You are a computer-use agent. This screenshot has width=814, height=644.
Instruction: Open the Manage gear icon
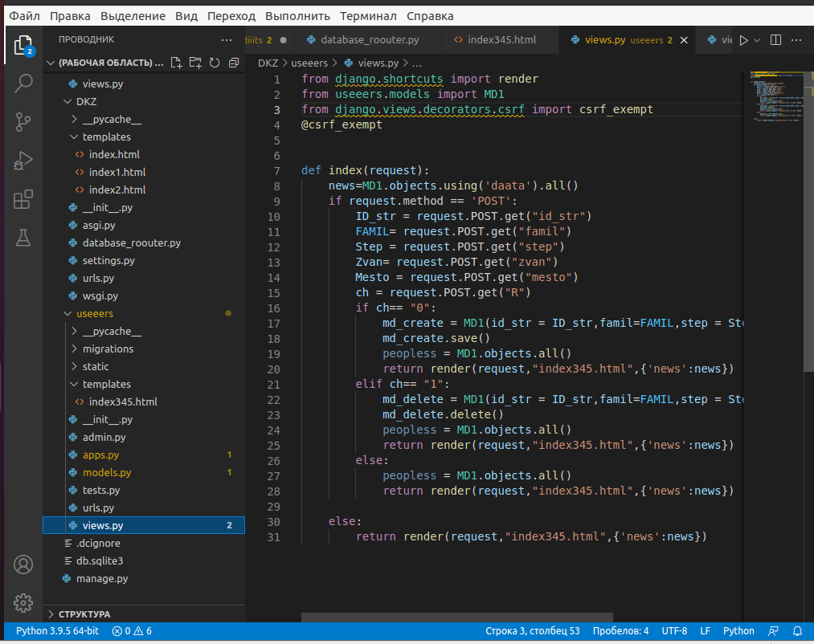point(23,602)
